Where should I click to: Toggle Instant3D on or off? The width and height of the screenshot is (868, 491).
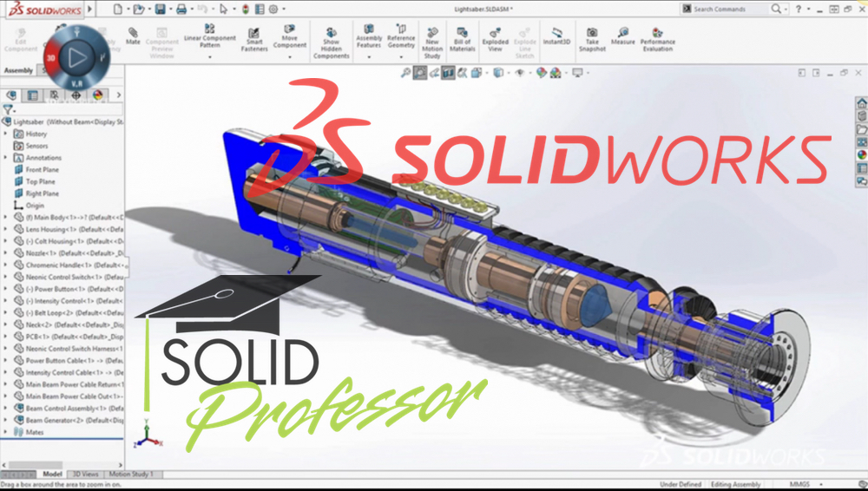556,36
